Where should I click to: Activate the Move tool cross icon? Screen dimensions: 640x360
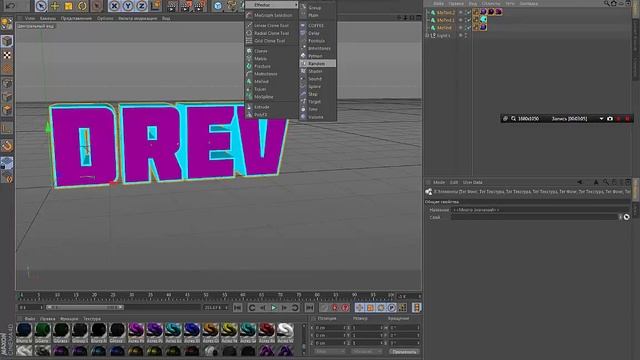click(54, 6)
